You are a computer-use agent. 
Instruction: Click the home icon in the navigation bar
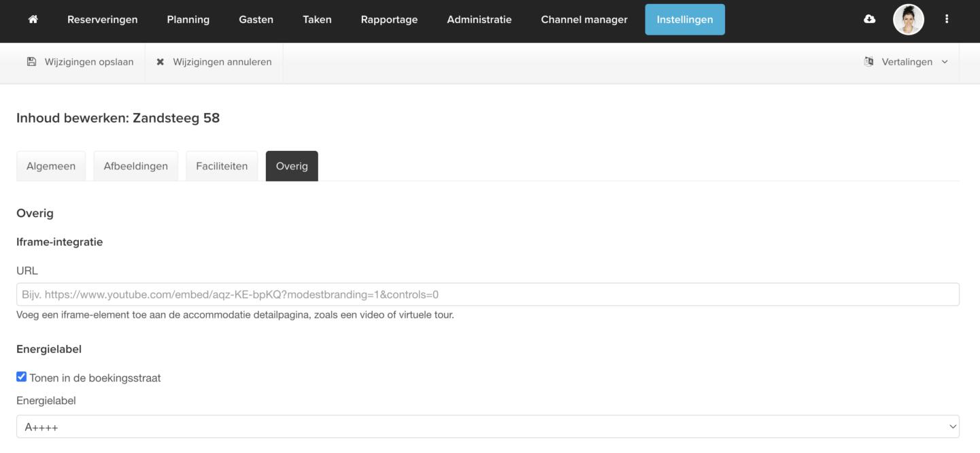tap(33, 19)
